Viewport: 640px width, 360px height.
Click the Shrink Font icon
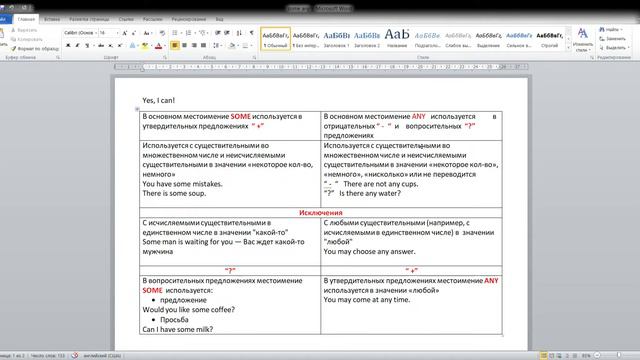pyautogui.click(x=133, y=33)
